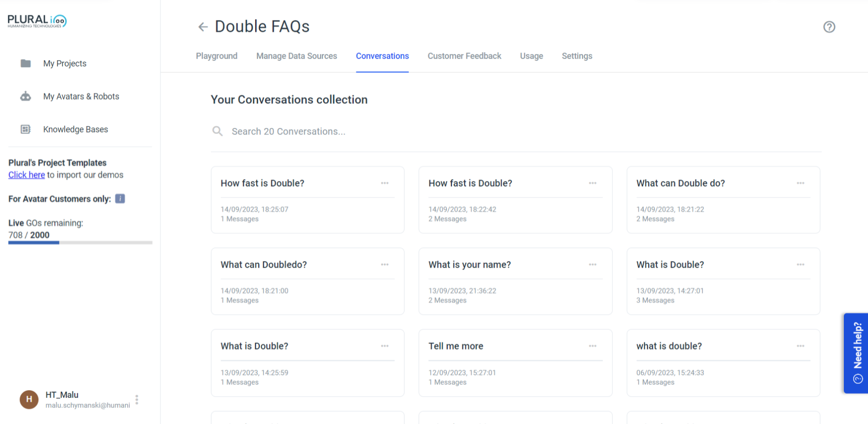Open the What can Doubledo? conversation card
This screenshot has height=424, width=868.
(x=308, y=281)
